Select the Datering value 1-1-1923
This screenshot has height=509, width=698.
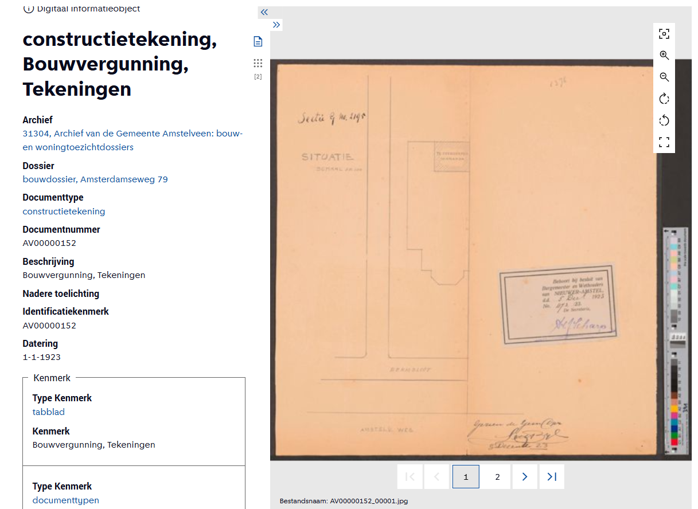click(x=41, y=357)
